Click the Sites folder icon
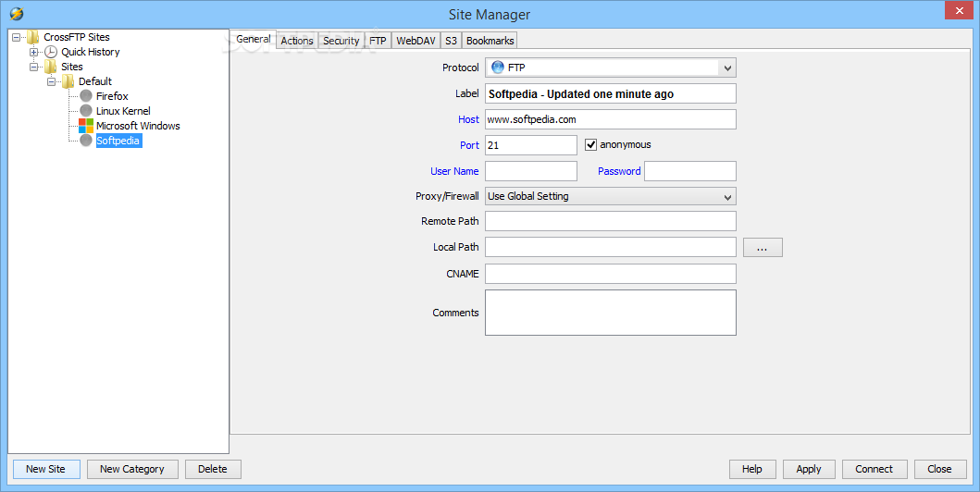980x492 pixels. 51,67
